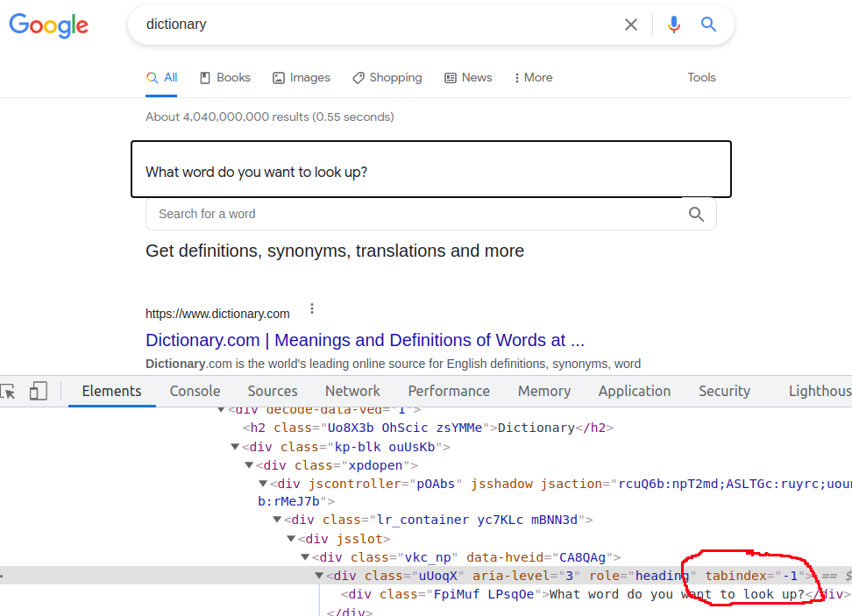Screen dimensions: 852x616
Task: Collapse the div class kp-blk ouUsKb node
Action: coord(235,447)
